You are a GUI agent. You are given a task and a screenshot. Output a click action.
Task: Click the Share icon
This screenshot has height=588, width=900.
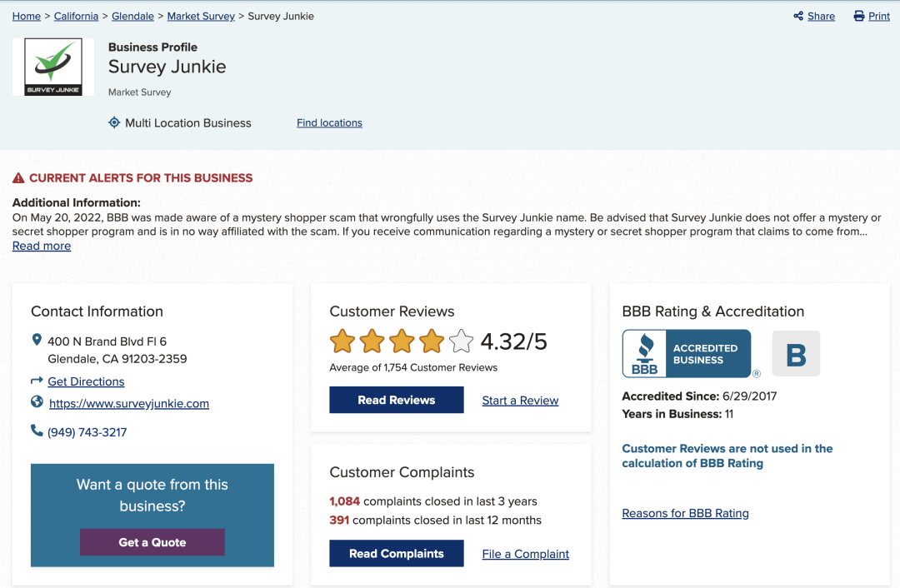point(798,16)
